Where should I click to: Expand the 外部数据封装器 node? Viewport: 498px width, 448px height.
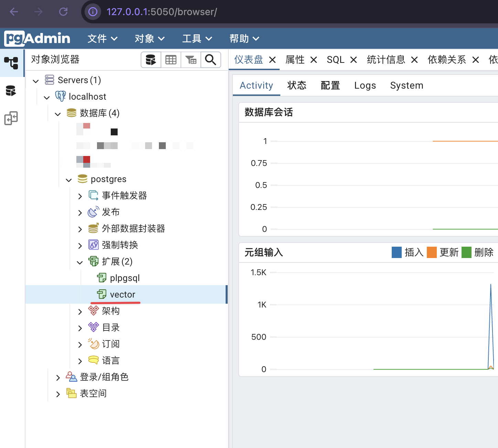coord(80,229)
